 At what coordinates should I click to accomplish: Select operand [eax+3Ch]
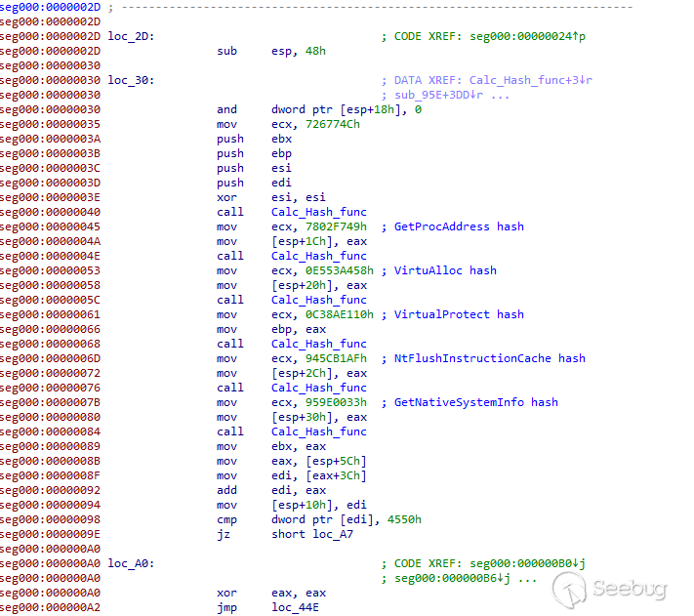click(336, 475)
